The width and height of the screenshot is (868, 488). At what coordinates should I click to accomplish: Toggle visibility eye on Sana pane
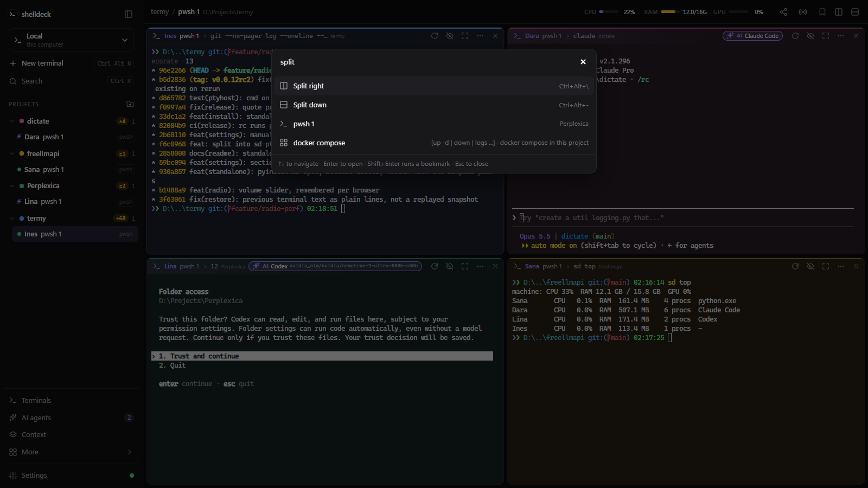tap(810, 266)
